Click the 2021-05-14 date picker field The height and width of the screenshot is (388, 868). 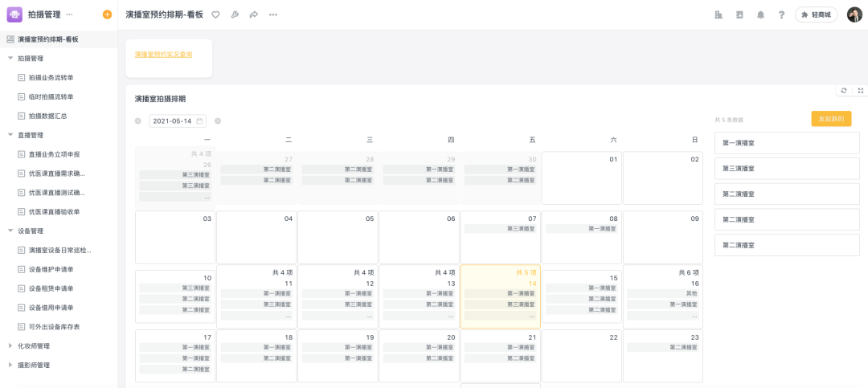[x=178, y=121]
